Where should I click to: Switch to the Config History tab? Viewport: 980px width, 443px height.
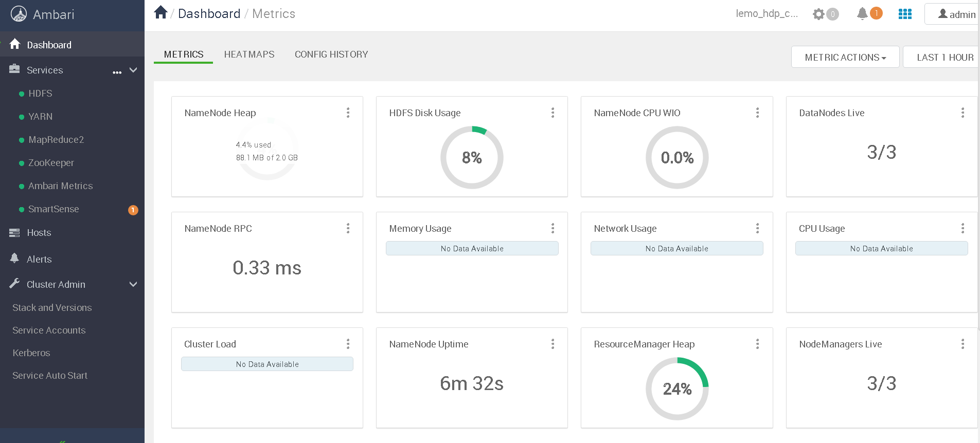pos(331,54)
